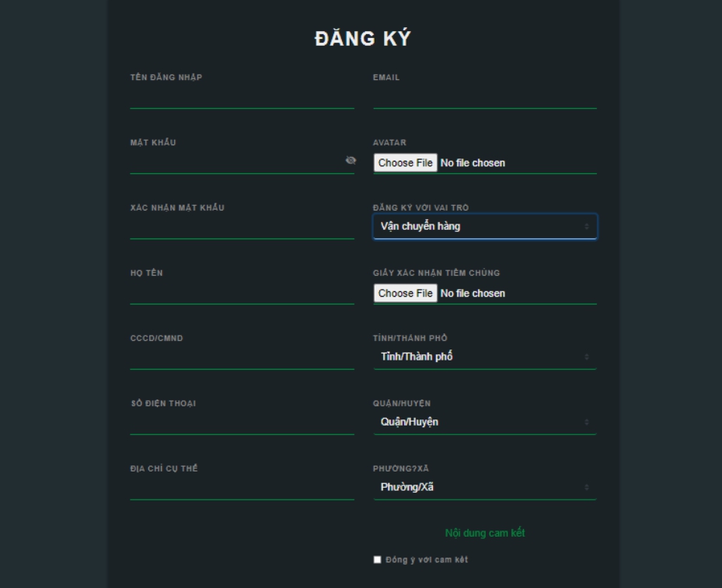
Task: Open the 'Vận chuyển hàng' role dropdown
Action: coord(485,226)
